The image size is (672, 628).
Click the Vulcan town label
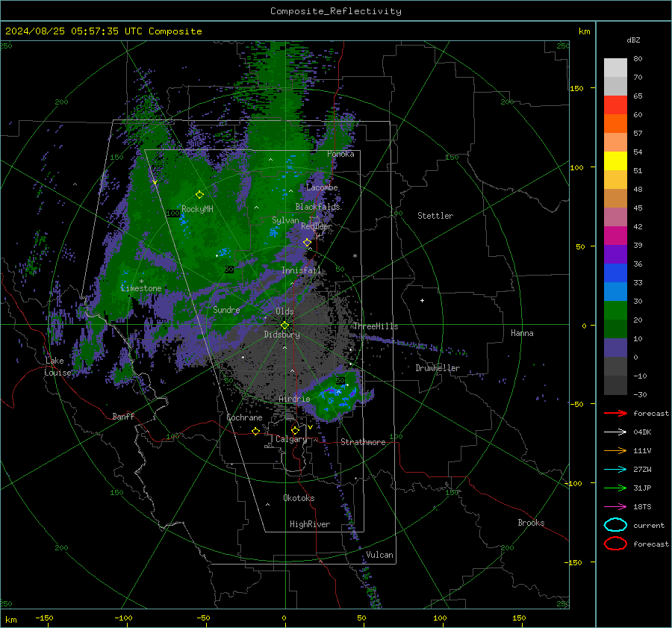(379, 555)
